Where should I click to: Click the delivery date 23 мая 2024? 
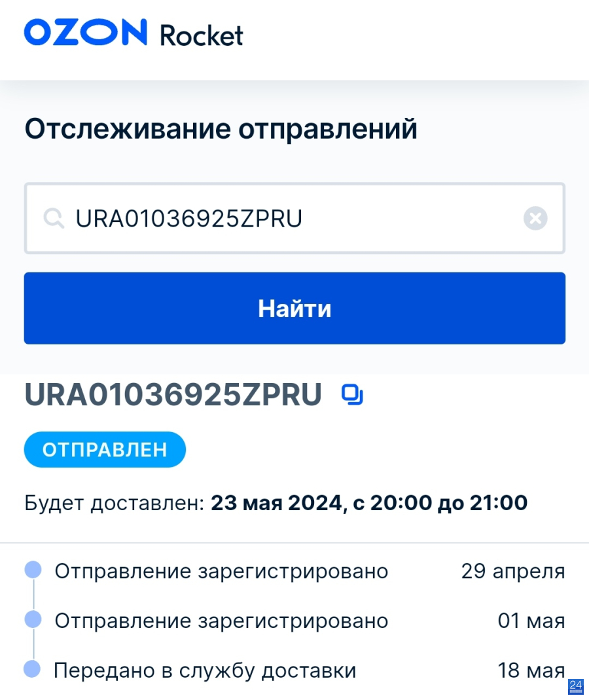pos(276,503)
